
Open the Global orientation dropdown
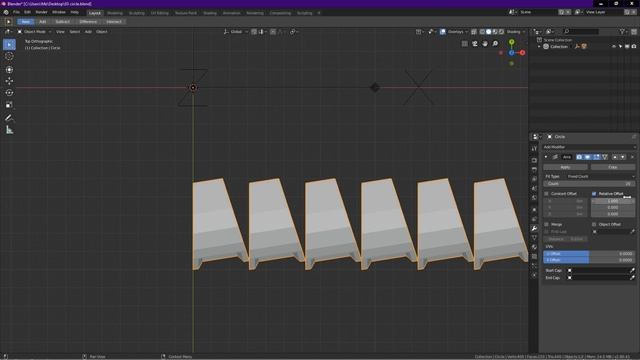pos(236,31)
